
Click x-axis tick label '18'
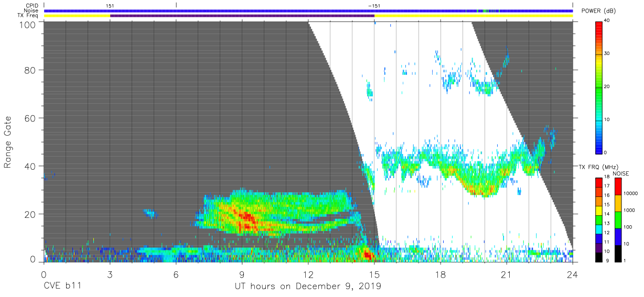pos(440,274)
